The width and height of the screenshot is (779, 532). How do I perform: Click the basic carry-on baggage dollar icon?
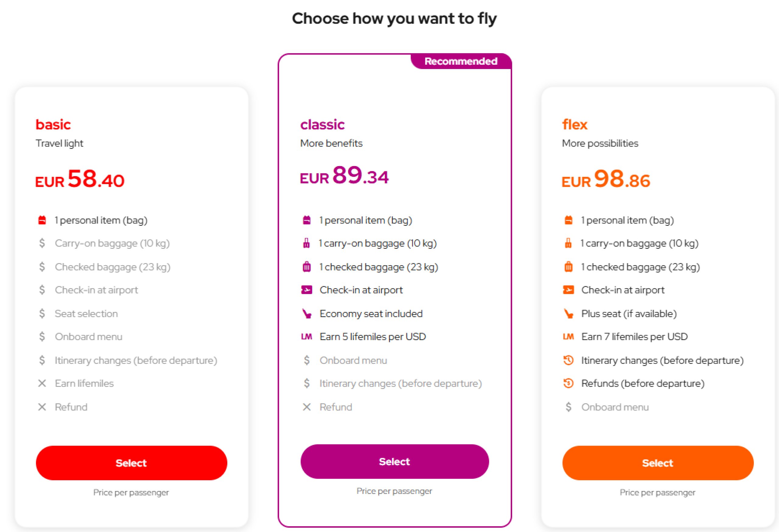pyautogui.click(x=42, y=243)
